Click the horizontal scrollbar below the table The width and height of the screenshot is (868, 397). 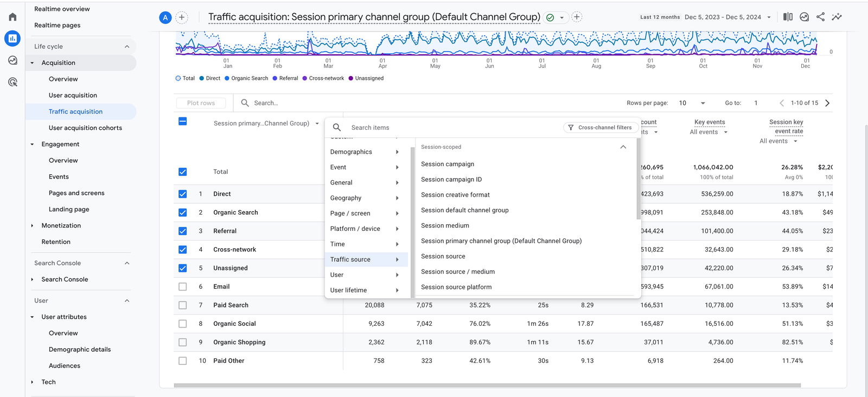click(487, 386)
